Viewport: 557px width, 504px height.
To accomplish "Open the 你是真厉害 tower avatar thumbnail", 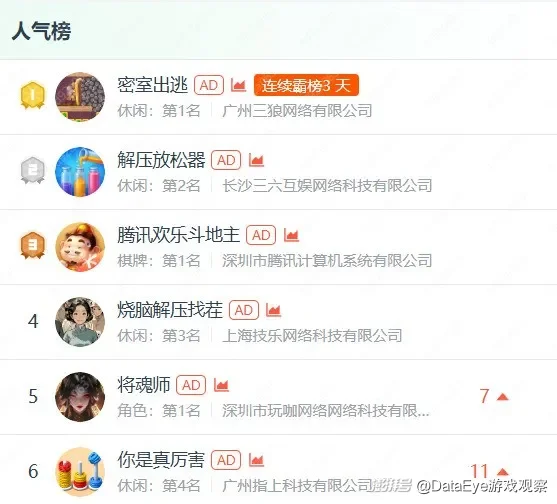I will (x=80, y=472).
